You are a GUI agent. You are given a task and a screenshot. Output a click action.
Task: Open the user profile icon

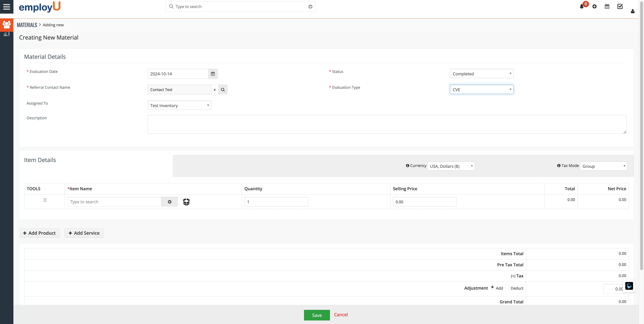pyautogui.click(x=633, y=11)
